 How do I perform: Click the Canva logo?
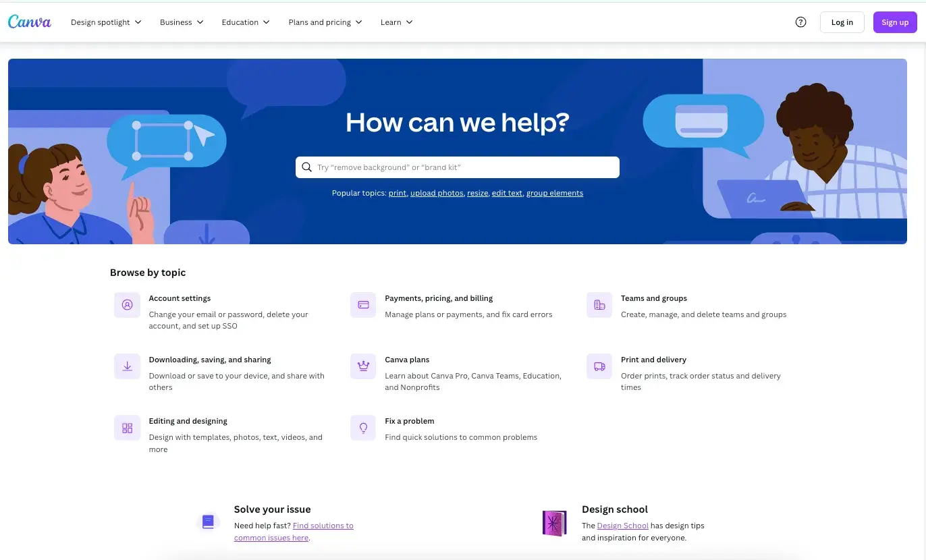click(x=29, y=22)
